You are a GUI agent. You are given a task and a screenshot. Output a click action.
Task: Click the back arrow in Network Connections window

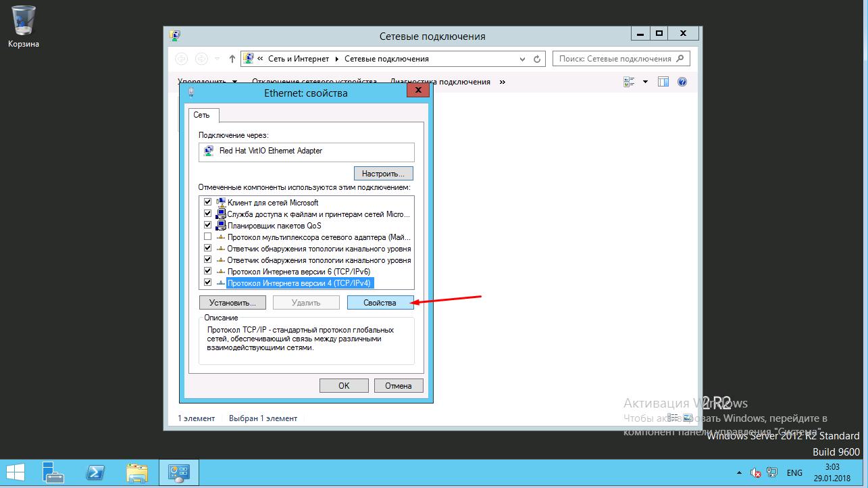coord(181,59)
